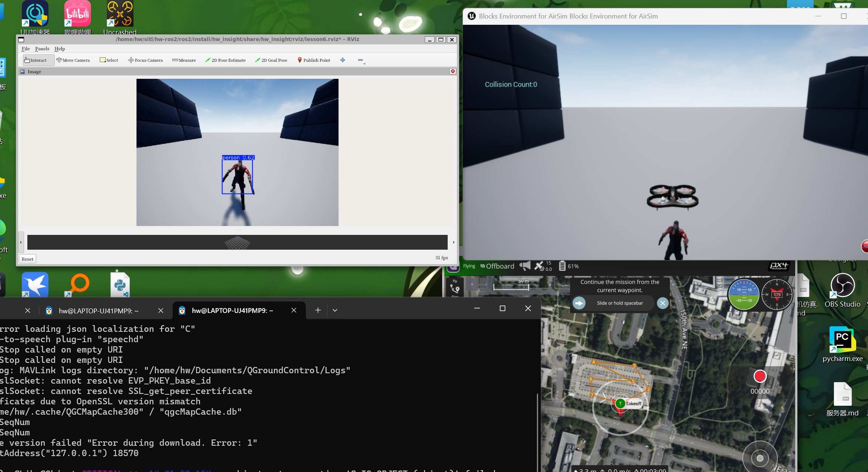This screenshot has width=868, height=472.
Task: Click the Unreal Engine logo in AirSim title bar
Action: tap(472, 16)
